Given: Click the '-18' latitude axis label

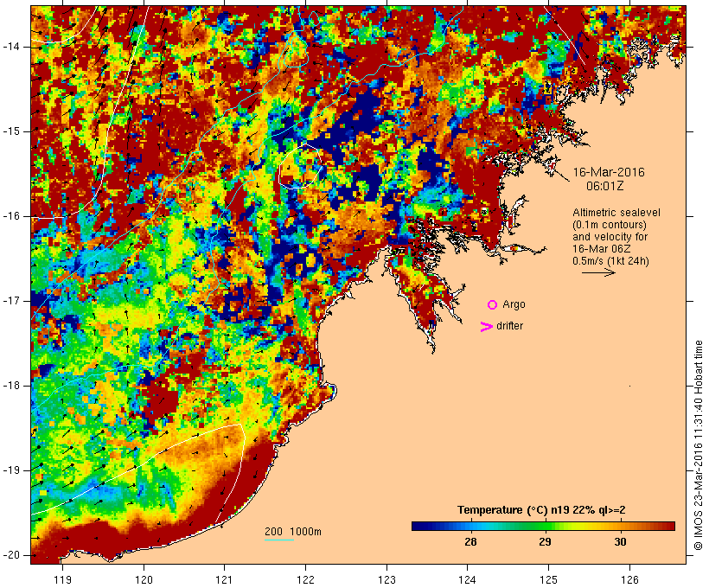Looking at the screenshot, I should click(x=11, y=386).
